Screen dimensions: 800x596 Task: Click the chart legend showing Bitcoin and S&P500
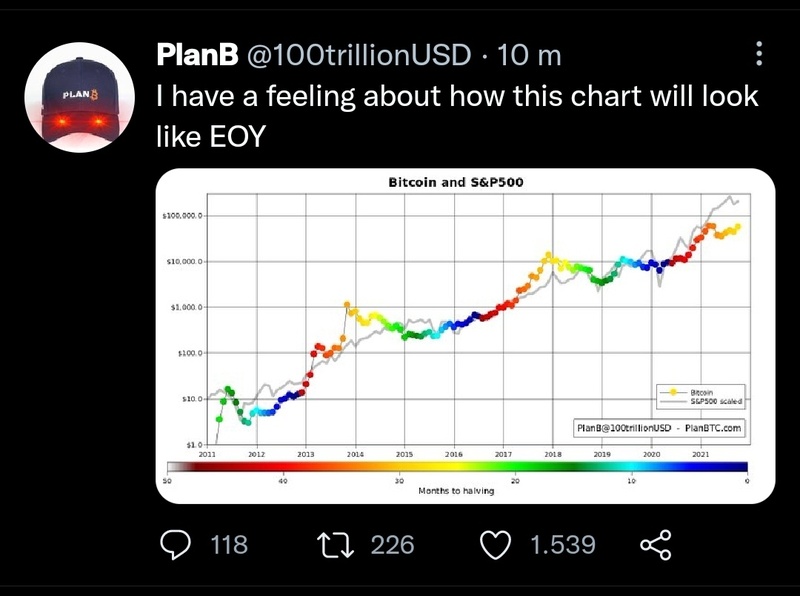[701, 396]
